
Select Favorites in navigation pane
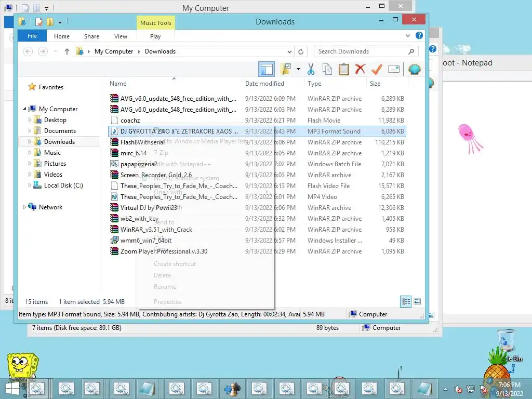pyautogui.click(x=51, y=87)
